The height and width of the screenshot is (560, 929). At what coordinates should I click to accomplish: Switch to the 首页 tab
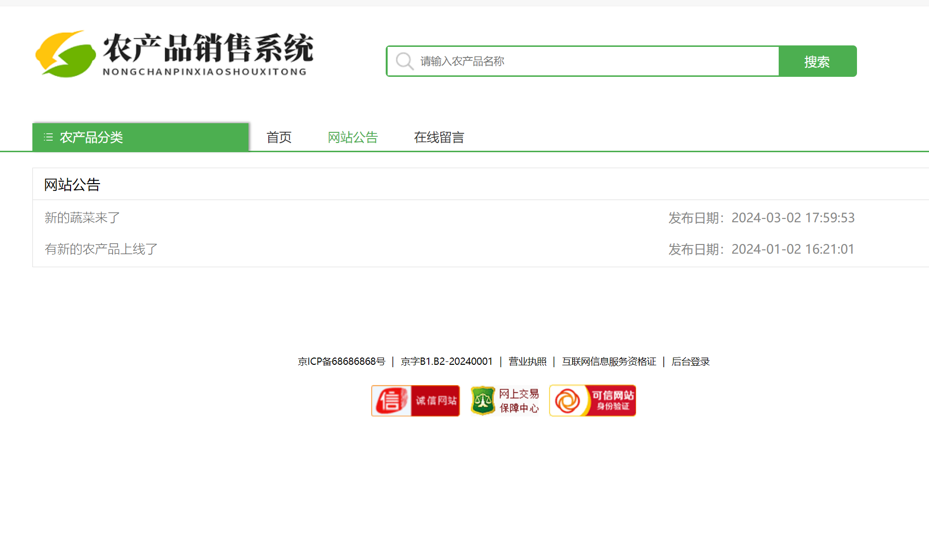pos(278,137)
